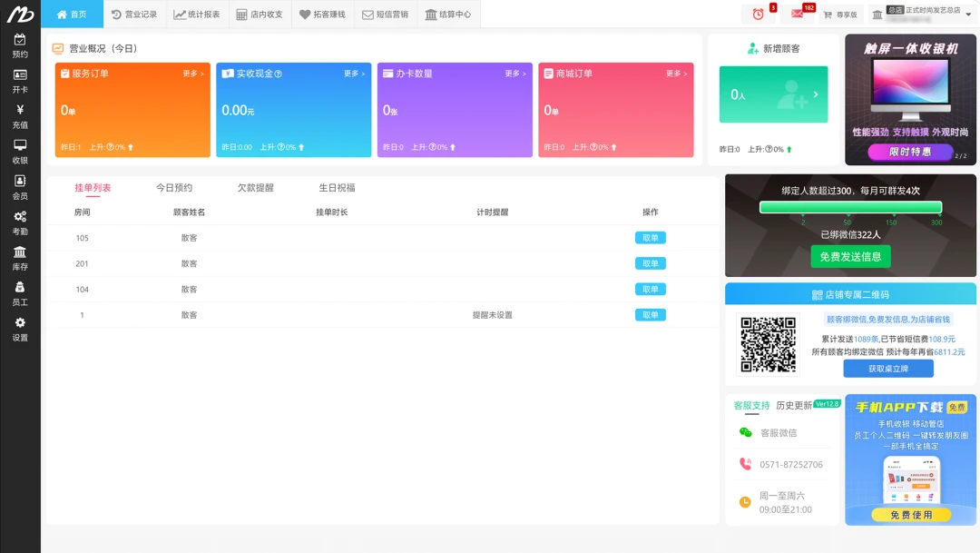
Task: Click 更多 on the 商城订单 card
Action: point(677,74)
